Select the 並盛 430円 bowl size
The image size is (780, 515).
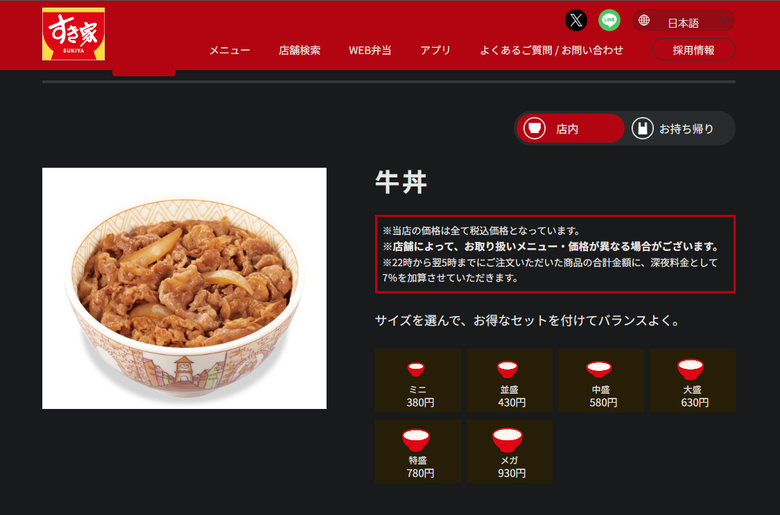tap(509, 381)
